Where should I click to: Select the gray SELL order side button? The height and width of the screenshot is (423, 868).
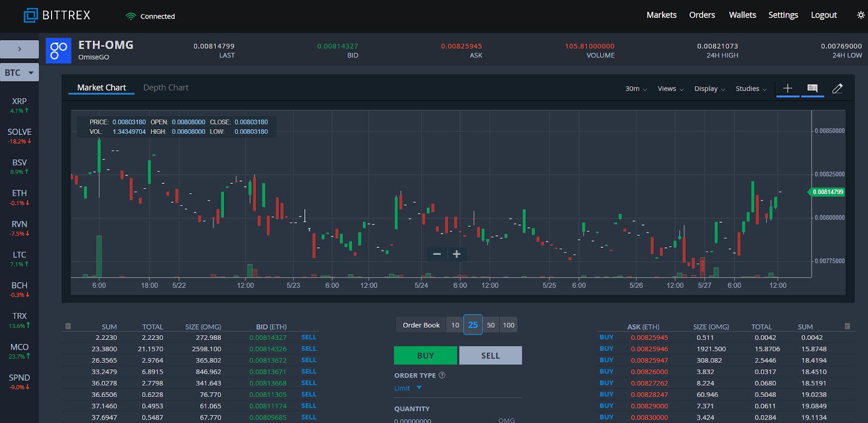point(490,355)
